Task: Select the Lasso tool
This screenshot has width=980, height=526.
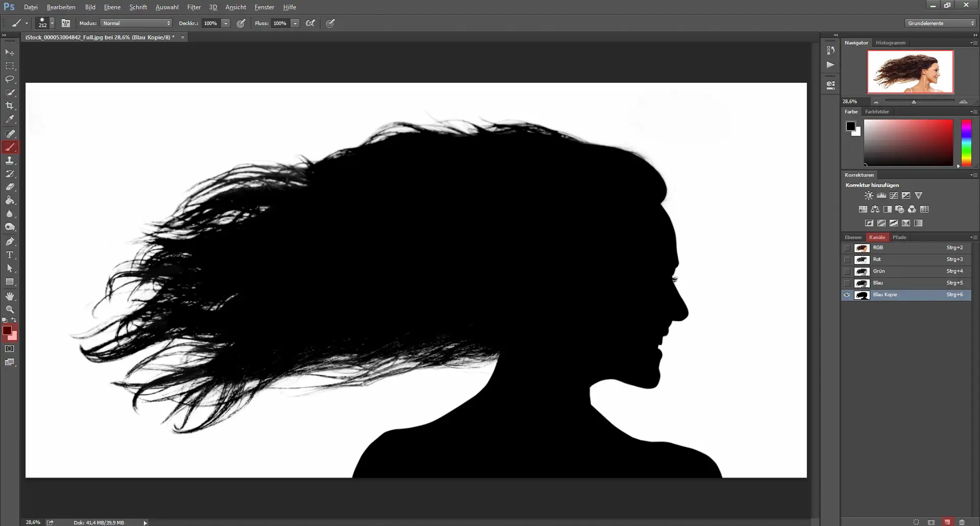Action: point(10,79)
